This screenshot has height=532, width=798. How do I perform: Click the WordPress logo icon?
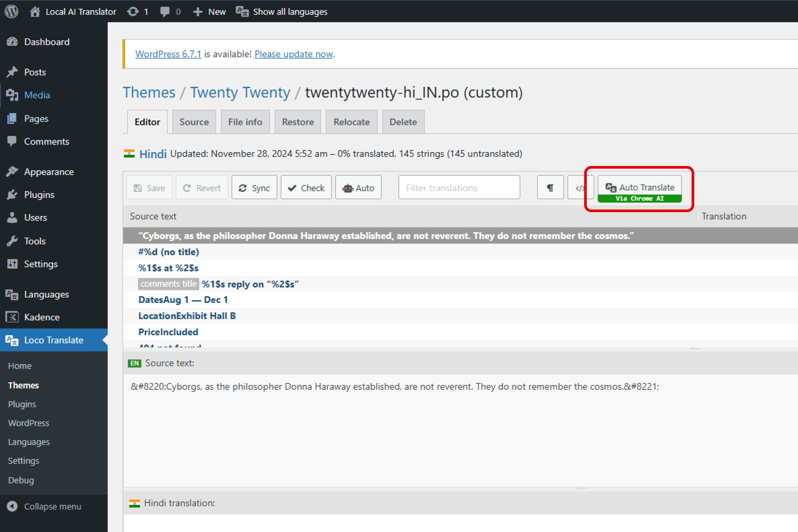coord(11,11)
